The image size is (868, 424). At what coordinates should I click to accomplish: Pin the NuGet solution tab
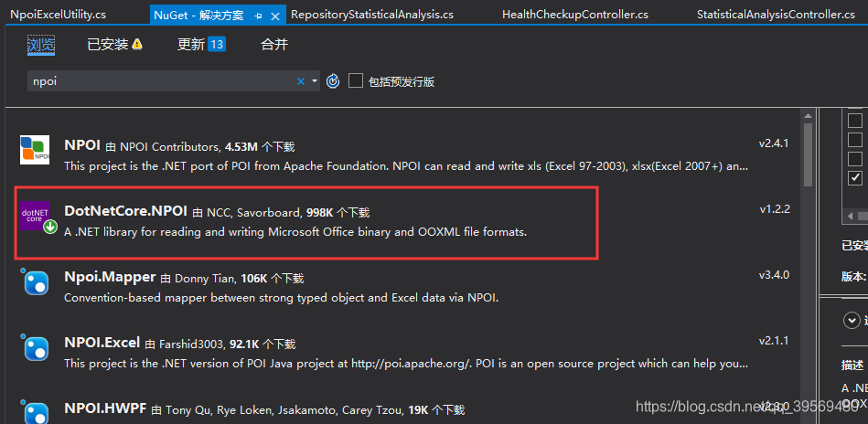[x=258, y=16]
